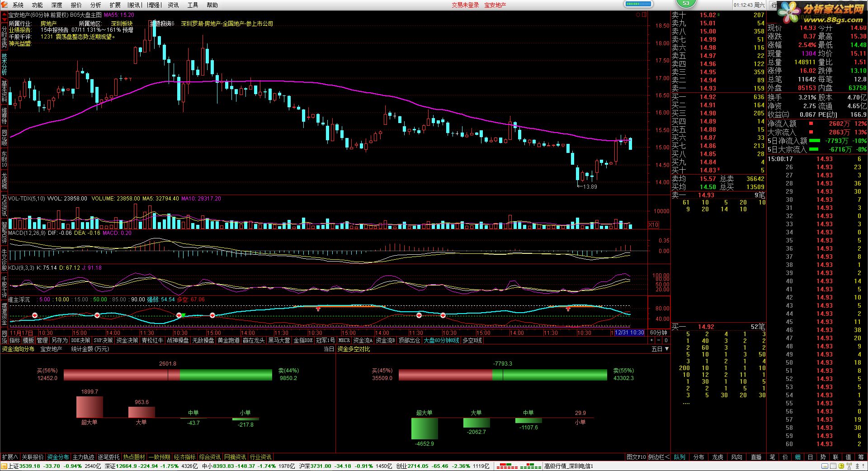Open the 热点题材 bottom tab
Image resolution: width=868 pixels, height=471 pixels.
[134, 457]
